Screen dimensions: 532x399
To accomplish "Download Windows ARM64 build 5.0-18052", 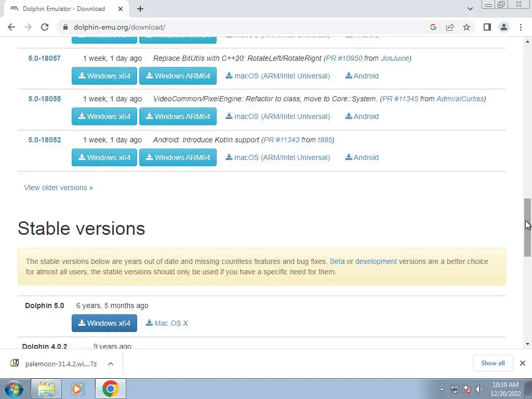I will click(178, 157).
